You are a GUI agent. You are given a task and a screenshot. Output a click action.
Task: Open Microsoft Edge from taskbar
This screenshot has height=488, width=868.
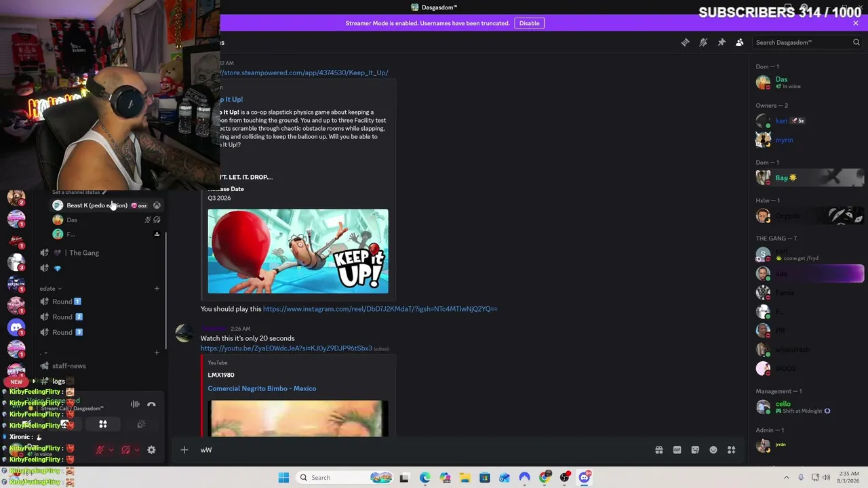click(x=425, y=477)
